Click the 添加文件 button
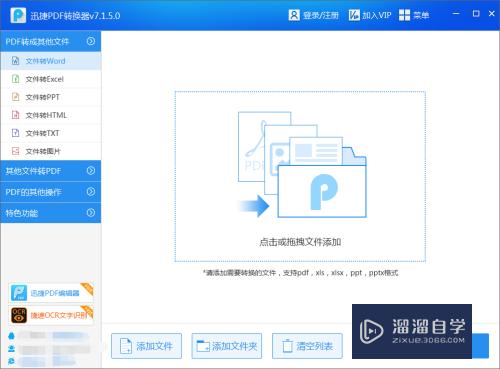The height and width of the screenshot is (369, 500). coord(146,346)
